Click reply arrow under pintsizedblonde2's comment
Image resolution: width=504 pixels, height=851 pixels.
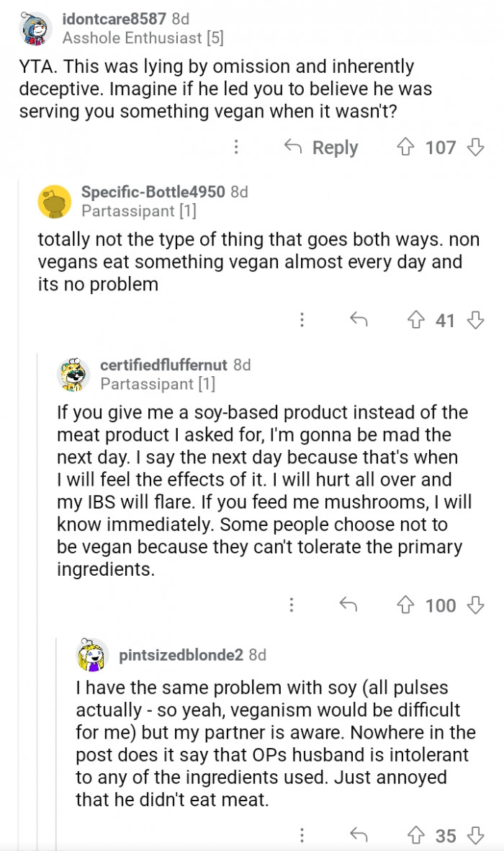tap(358, 835)
